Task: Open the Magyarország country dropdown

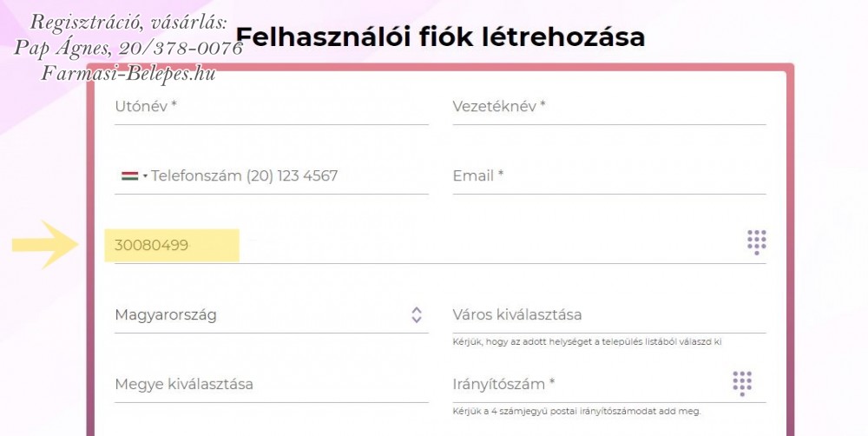Action: coord(271,314)
